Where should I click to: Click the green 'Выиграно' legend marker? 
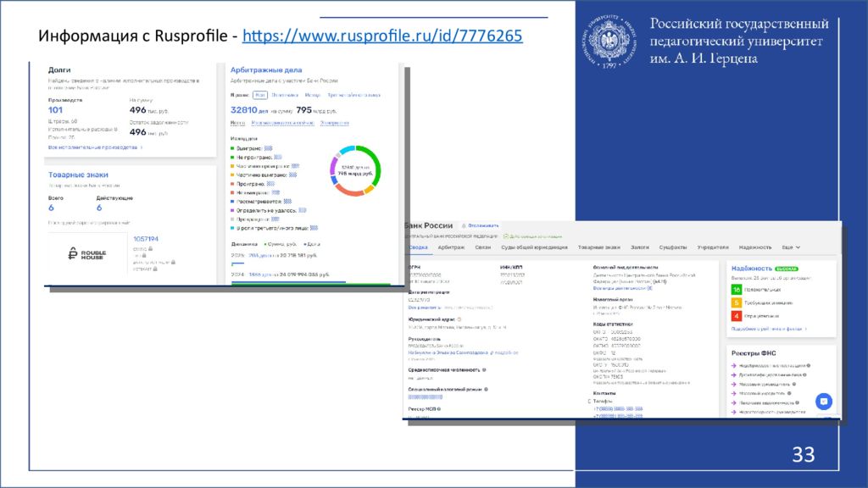[232, 148]
